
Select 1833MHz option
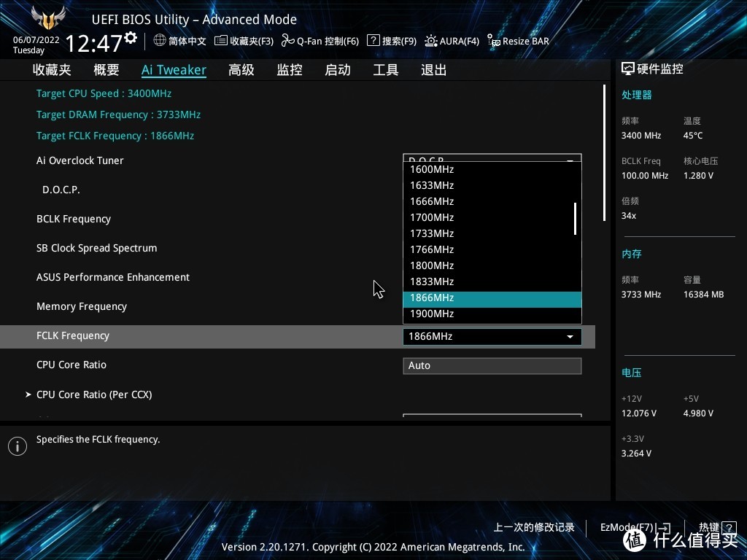click(x=492, y=281)
